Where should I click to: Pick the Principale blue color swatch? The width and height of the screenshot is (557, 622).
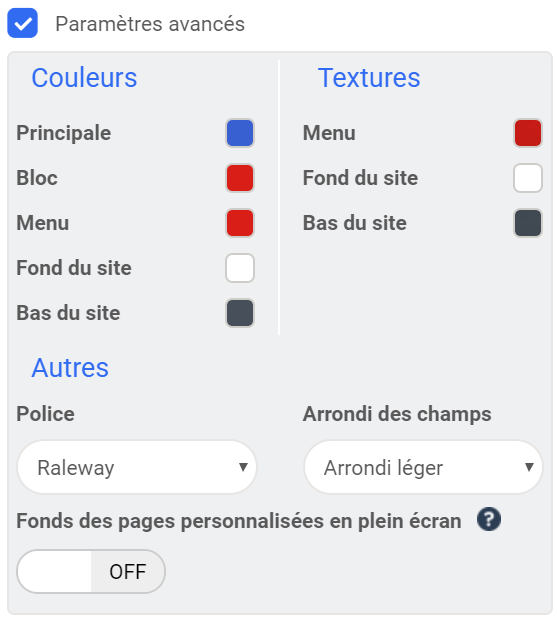pos(240,133)
